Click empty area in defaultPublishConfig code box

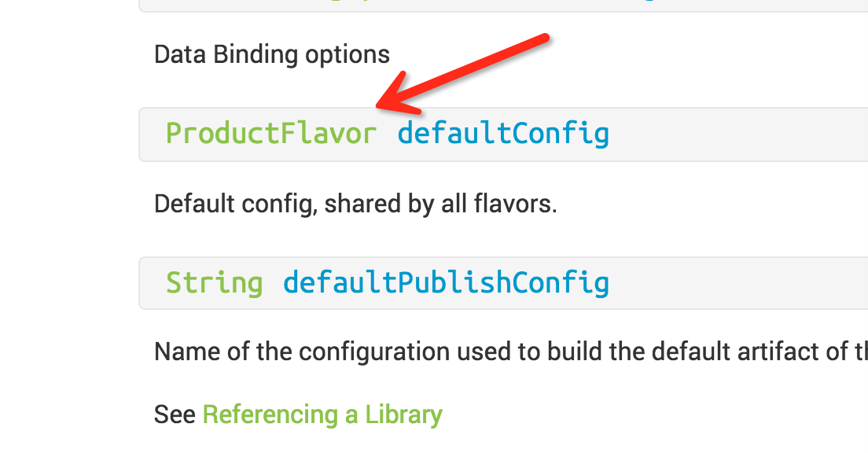(736, 283)
